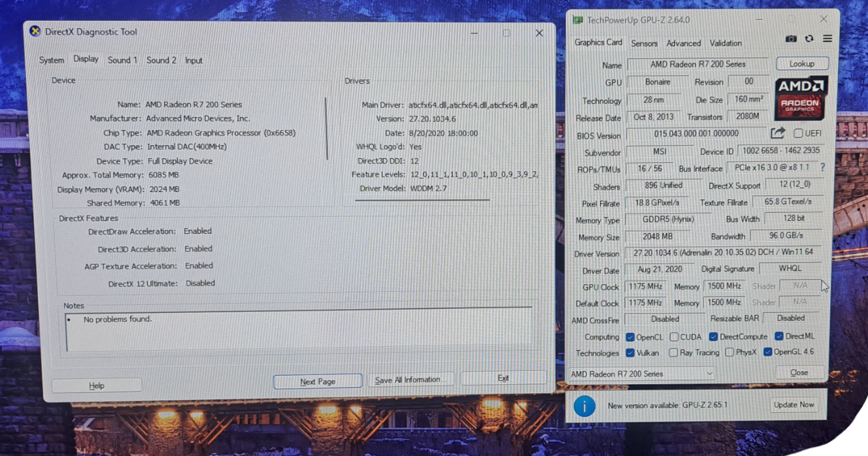This screenshot has width=868, height=456.
Task: Open AMD Radeon R7 200 Series GPU dropdown
Action: point(641,374)
